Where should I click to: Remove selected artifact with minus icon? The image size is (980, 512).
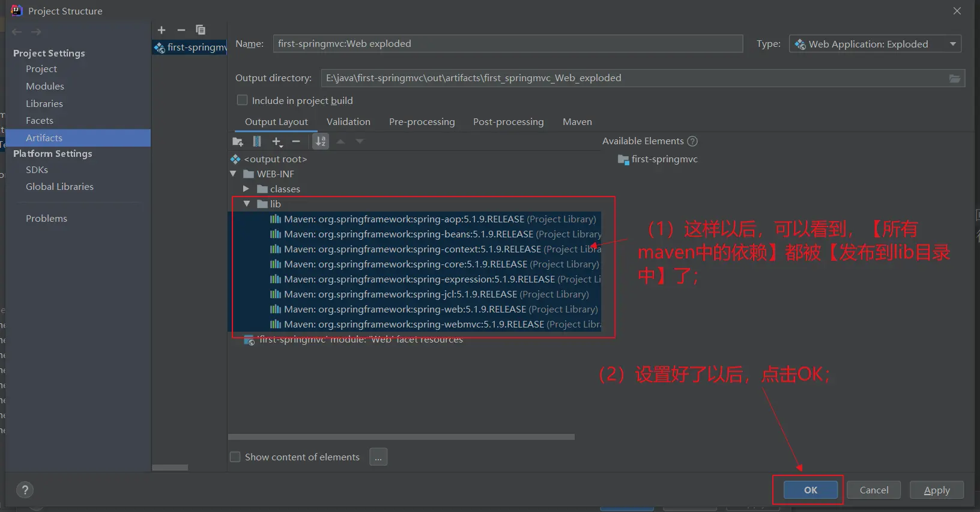(x=181, y=30)
